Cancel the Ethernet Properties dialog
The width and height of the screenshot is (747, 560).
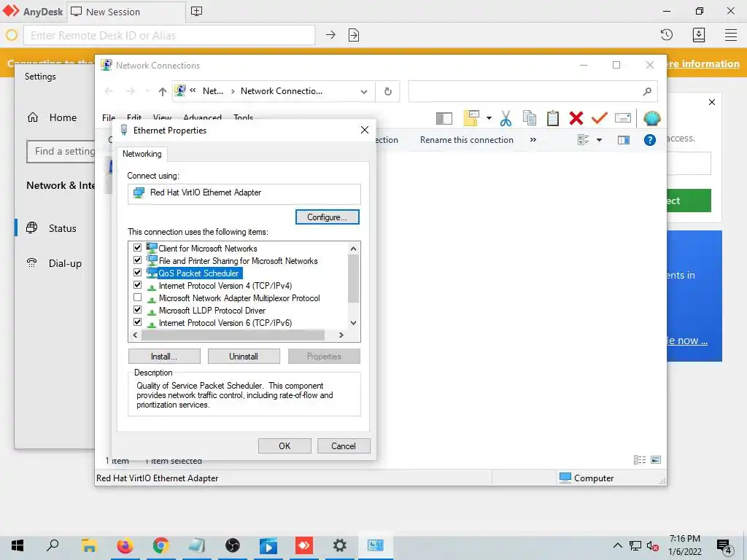coord(344,446)
